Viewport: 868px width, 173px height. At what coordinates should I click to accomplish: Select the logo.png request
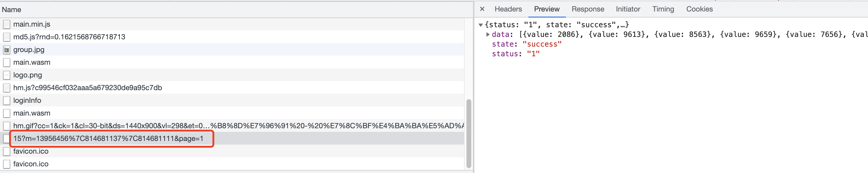pyautogui.click(x=232, y=75)
